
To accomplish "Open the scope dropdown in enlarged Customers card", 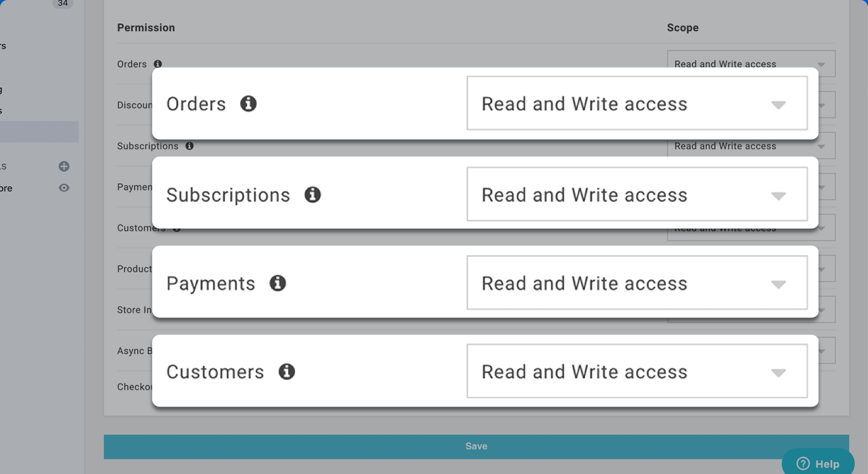I will pos(637,372).
